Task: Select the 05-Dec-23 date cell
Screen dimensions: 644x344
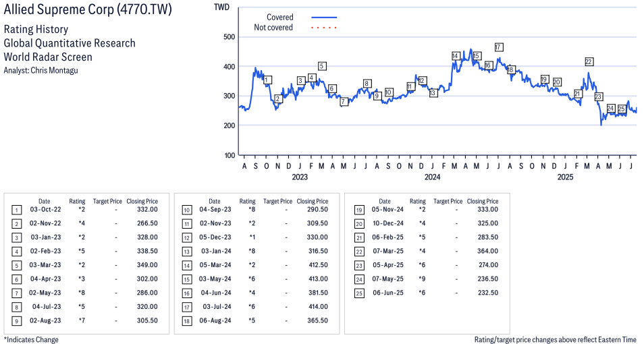Action: pyautogui.click(x=215, y=237)
